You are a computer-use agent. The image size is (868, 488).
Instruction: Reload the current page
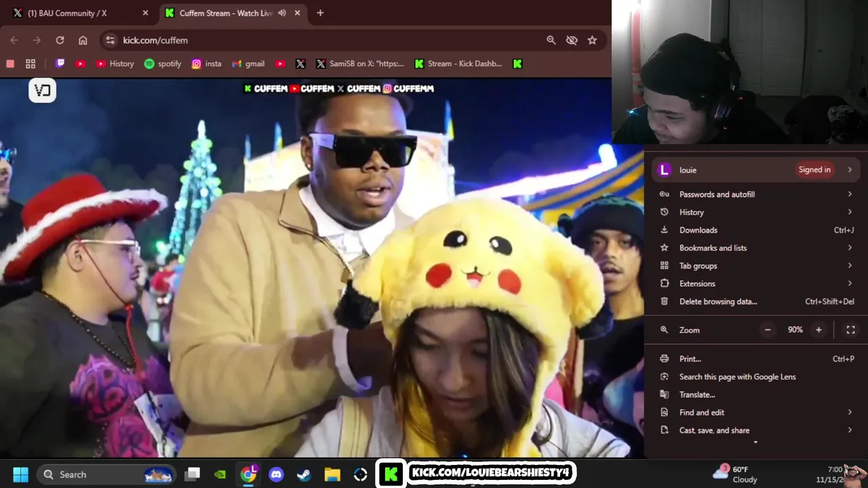coord(60,40)
